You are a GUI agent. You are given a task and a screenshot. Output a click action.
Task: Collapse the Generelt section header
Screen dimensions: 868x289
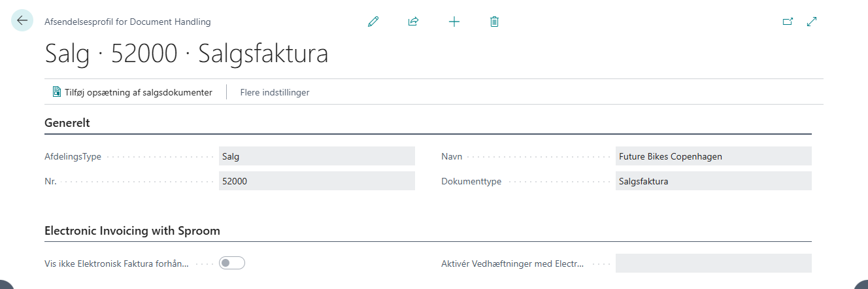point(67,122)
